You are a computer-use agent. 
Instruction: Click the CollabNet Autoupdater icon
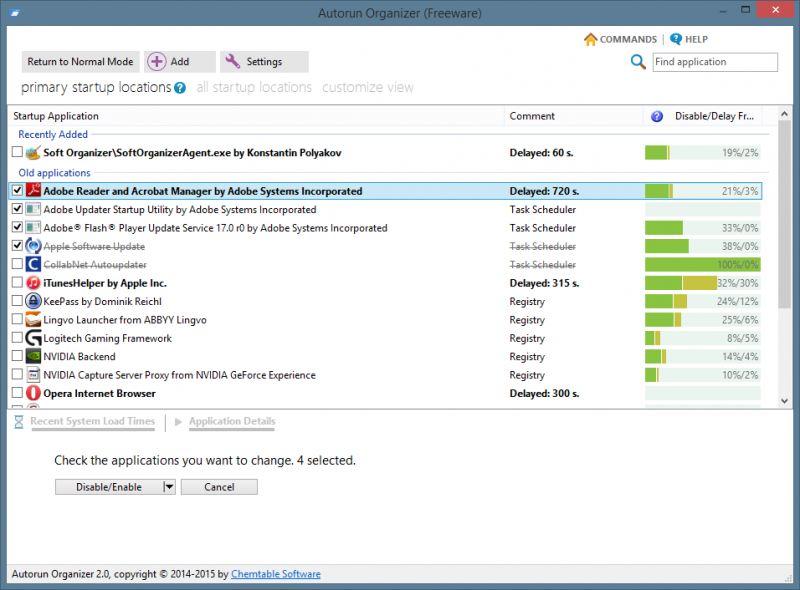coord(33,264)
